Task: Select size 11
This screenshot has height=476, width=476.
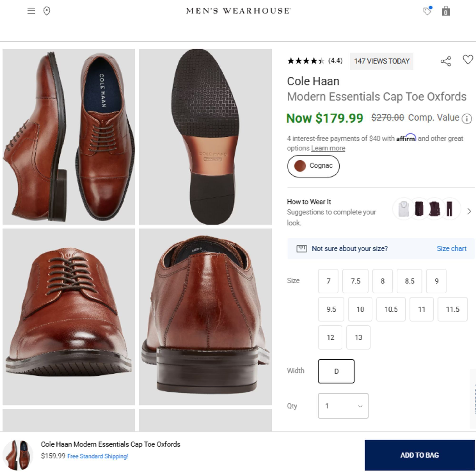Action: (421, 309)
